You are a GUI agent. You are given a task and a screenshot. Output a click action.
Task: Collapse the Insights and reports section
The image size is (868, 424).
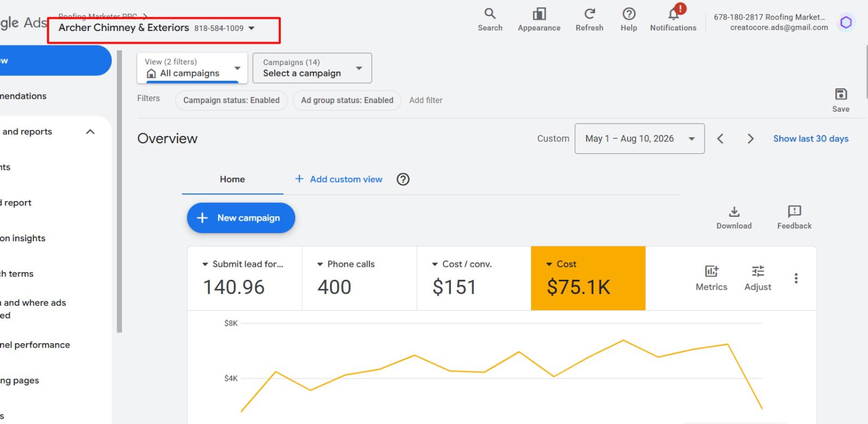point(90,132)
